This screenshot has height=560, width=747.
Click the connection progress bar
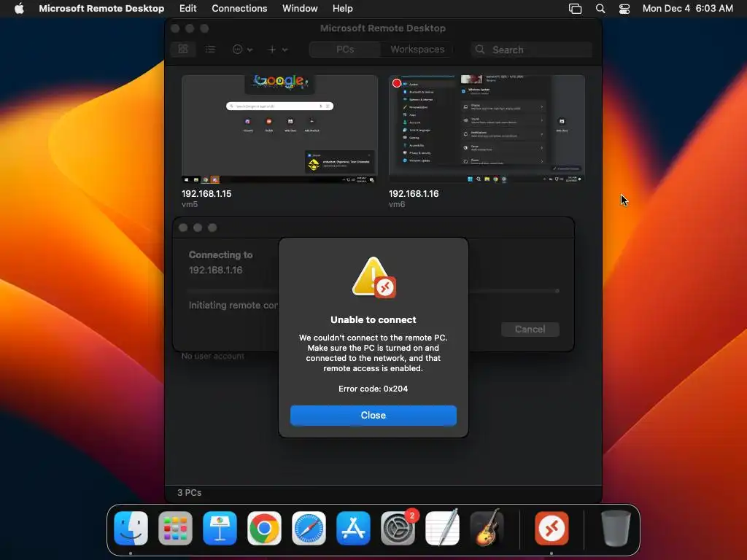(x=373, y=290)
